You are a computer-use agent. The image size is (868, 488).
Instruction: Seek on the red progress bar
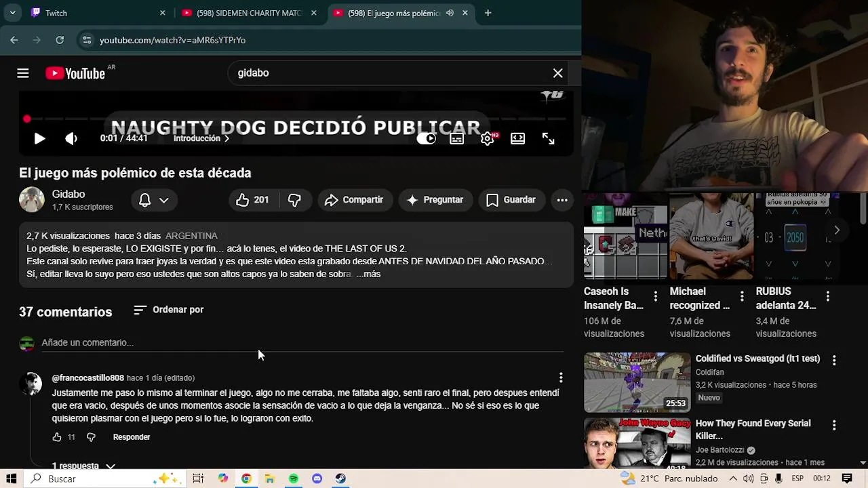point(296,119)
